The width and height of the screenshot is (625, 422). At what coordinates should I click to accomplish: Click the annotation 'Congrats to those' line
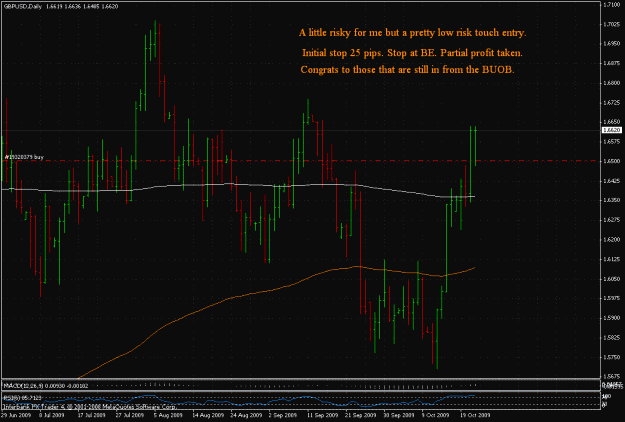(x=407, y=69)
